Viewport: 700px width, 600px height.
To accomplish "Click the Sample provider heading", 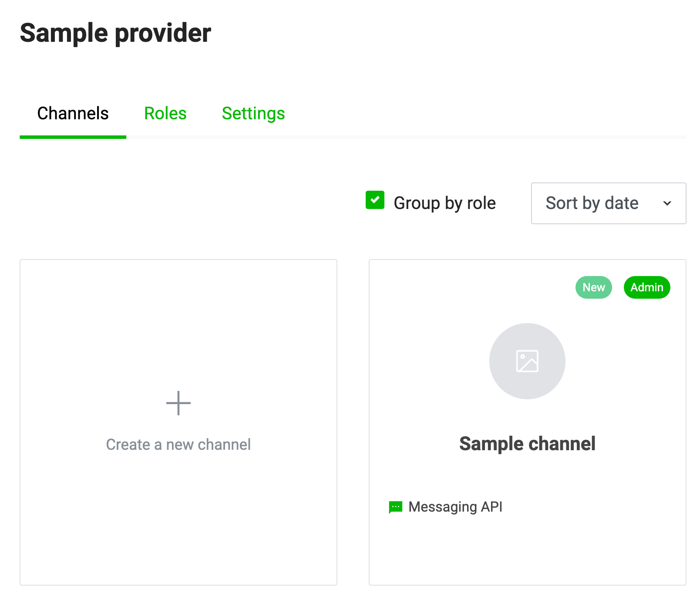I will 115,33.
